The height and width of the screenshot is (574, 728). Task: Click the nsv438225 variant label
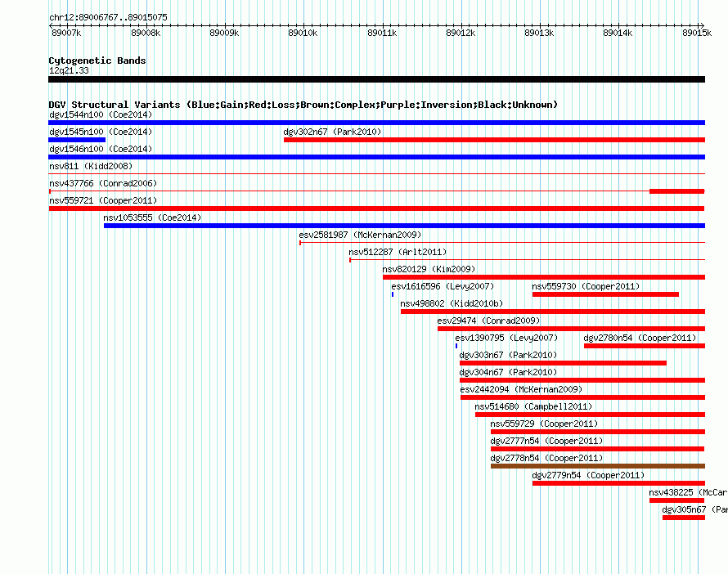688,492
